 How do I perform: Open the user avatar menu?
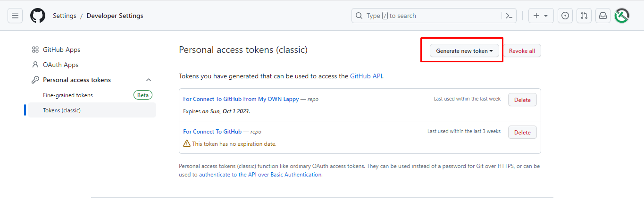click(622, 16)
